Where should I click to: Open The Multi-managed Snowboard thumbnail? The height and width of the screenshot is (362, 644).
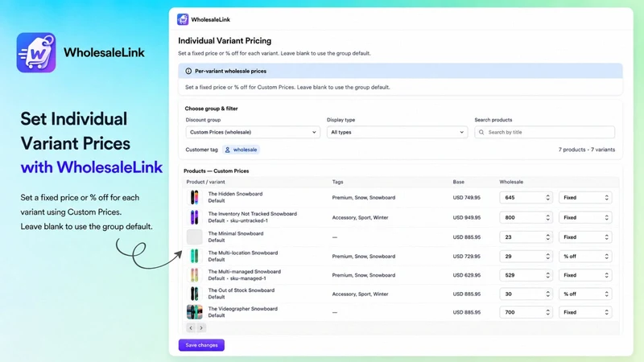coord(194,275)
